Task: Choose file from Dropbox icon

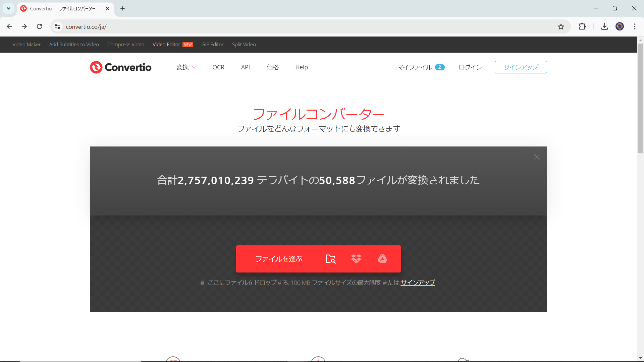Action: coord(356,259)
